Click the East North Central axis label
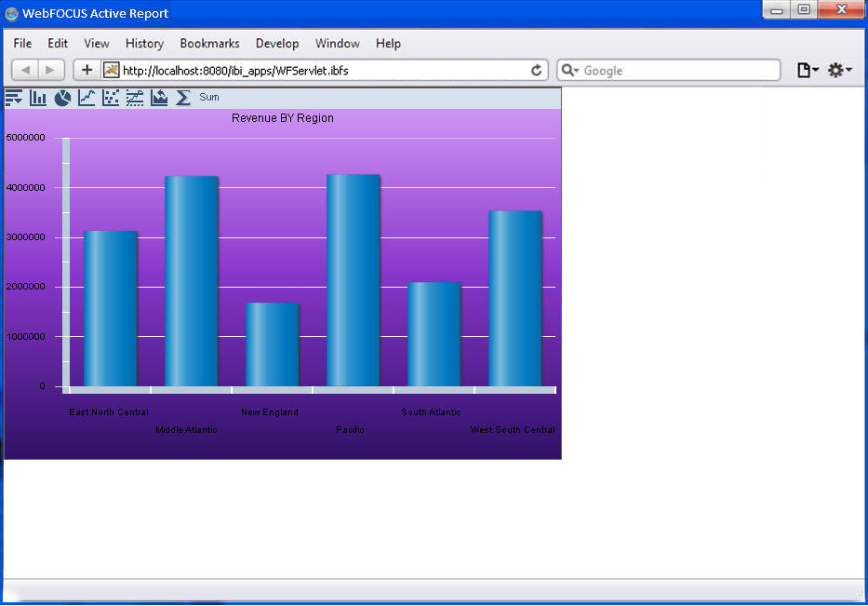 [x=109, y=412]
